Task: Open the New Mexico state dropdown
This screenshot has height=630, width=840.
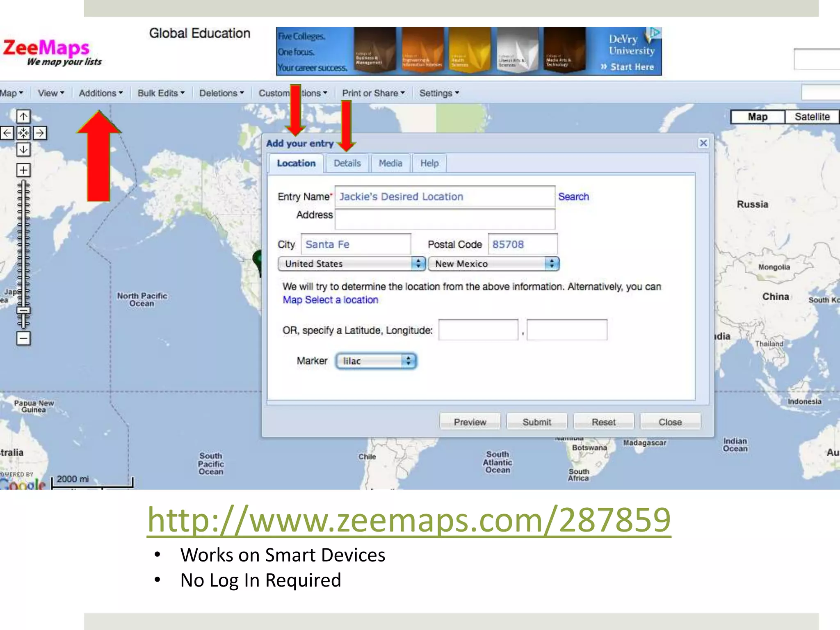Action: pos(493,264)
